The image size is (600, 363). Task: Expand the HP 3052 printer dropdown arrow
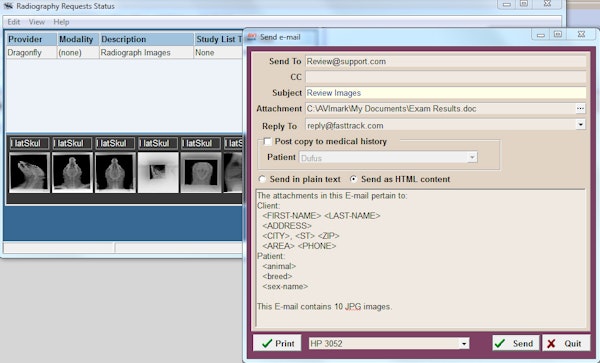tap(464, 343)
